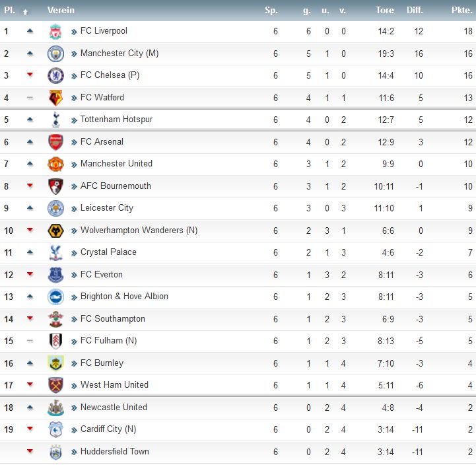Click the Wolverhampton Wanderers wolf crest
Image resolution: width=476 pixels, height=465 pixels.
pos(55,231)
